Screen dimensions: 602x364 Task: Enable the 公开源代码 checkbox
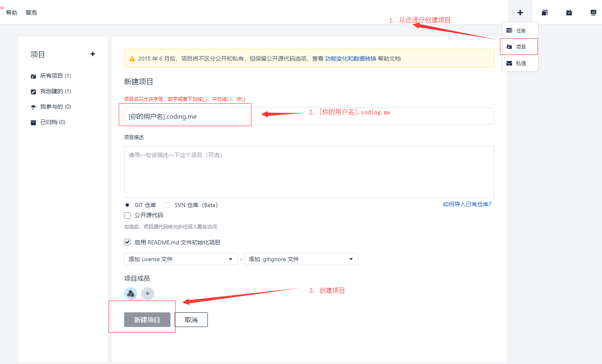coord(127,215)
